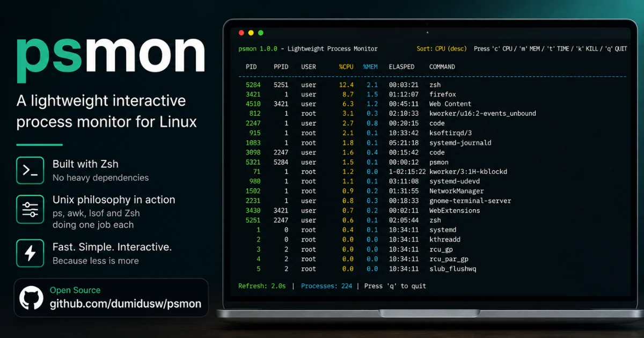Select the %MEM column header
This screenshot has height=338, width=644.
tap(370, 67)
